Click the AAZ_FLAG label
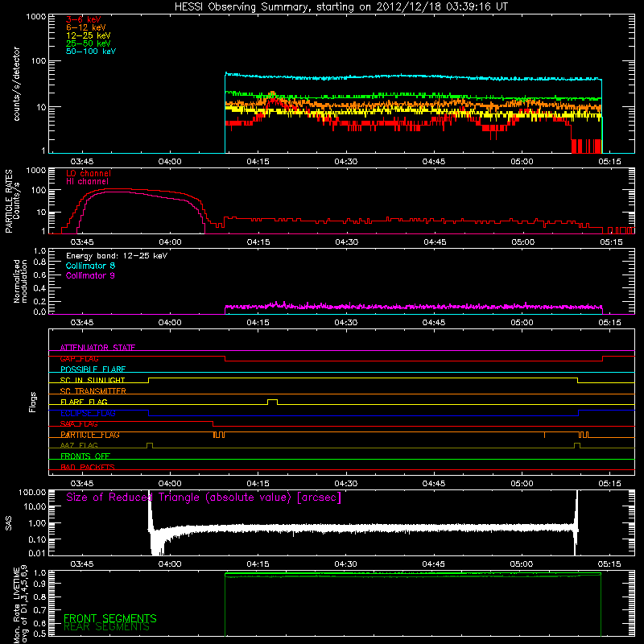 click(79, 445)
